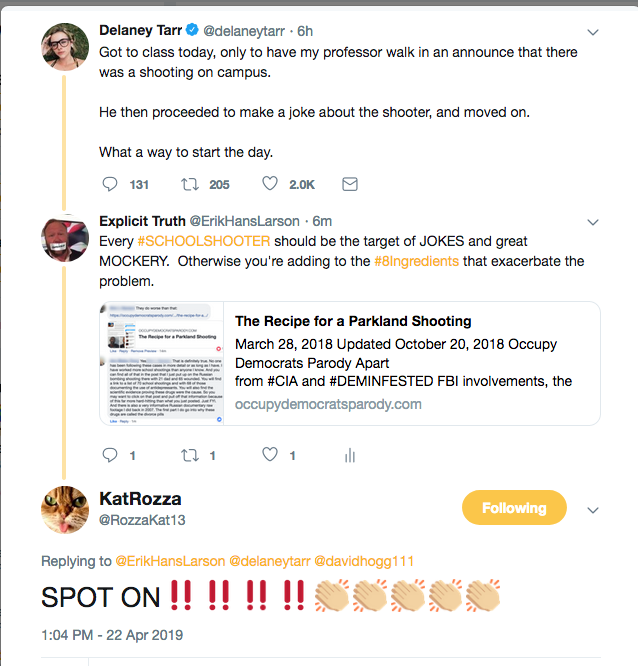
Task: Open the dropdown arrow next to Following
Action: [x=592, y=509]
